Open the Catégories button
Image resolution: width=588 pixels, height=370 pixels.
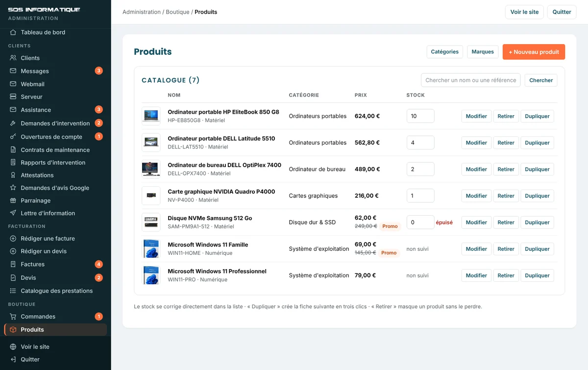[x=445, y=52]
